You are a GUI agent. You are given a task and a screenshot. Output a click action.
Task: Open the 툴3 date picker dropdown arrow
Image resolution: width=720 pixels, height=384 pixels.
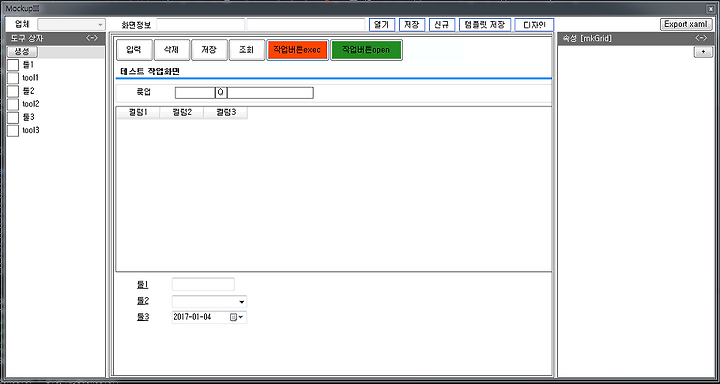click(x=241, y=317)
